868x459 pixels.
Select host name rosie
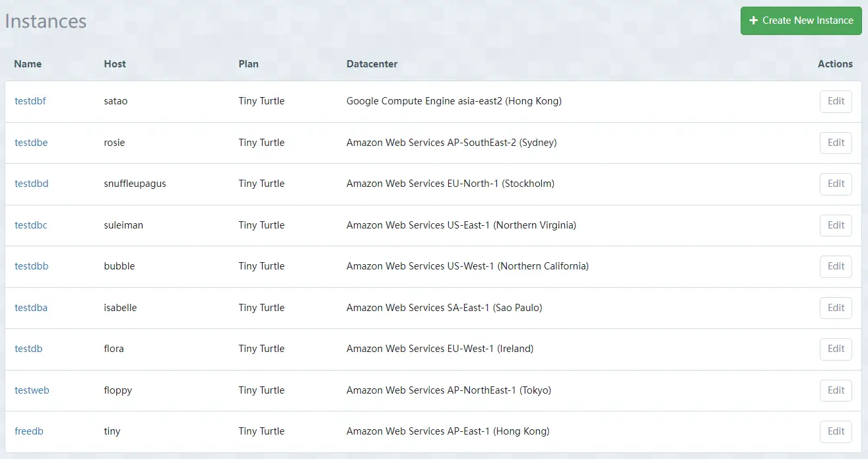coord(114,143)
